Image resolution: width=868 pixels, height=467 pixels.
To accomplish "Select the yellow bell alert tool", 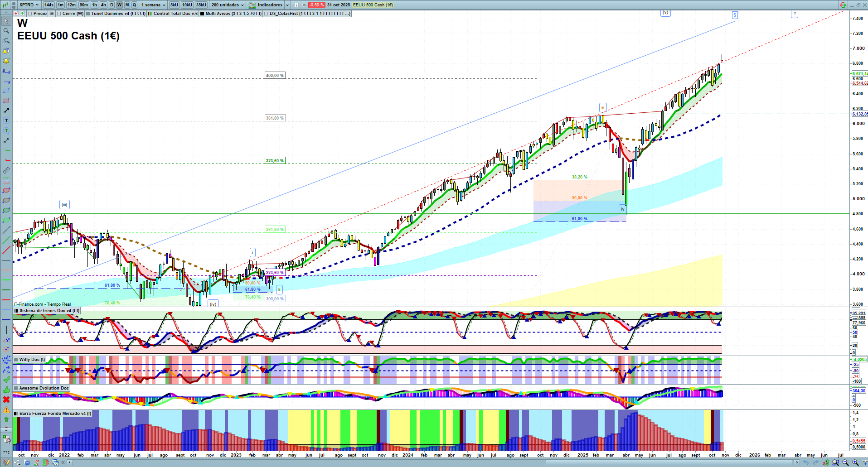I will pyautogui.click(x=6, y=61).
